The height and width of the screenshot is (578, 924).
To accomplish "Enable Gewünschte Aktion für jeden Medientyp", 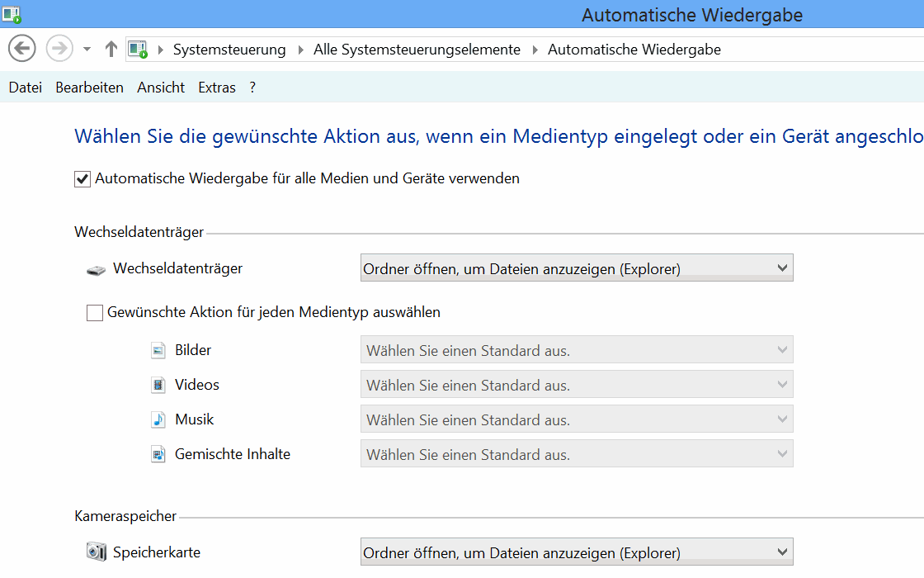I will (x=95, y=313).
